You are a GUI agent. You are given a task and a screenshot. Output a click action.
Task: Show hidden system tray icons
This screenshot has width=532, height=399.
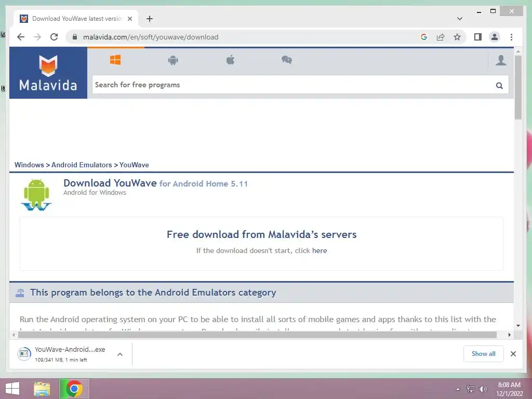point(458,389)
